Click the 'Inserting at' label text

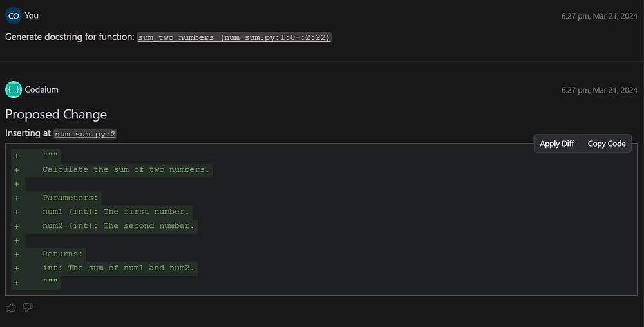(x=28, y=133)
